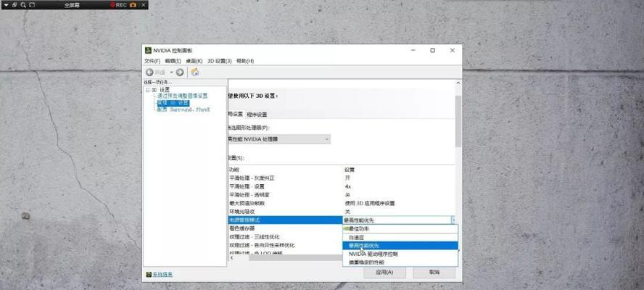Select the highlighted 管理 3D 设置 tree item
This screenshot has height=290, width=644.
(173, 103)
